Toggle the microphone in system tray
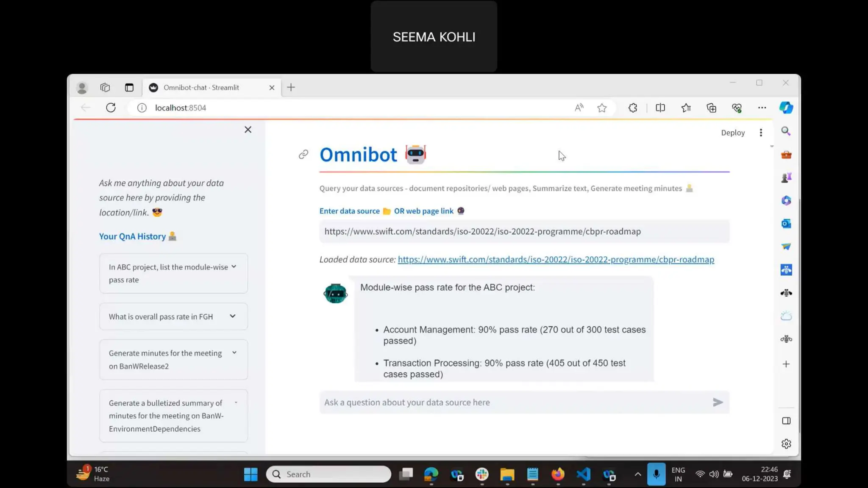 click(656, 474)
